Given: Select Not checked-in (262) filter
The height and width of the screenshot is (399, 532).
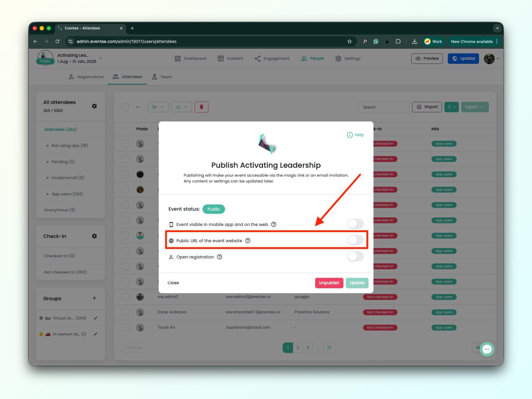Looking at the screenshot, I should pos(65,272).
